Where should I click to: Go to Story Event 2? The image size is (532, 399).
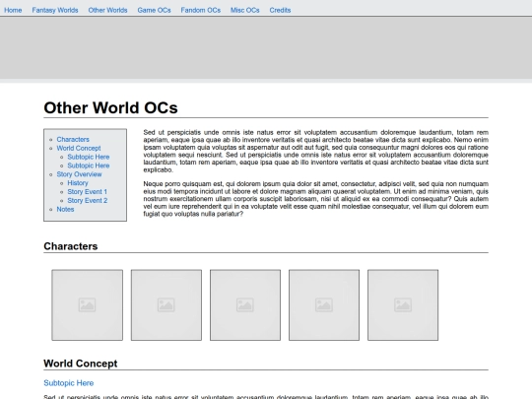(x=88, y=201)
